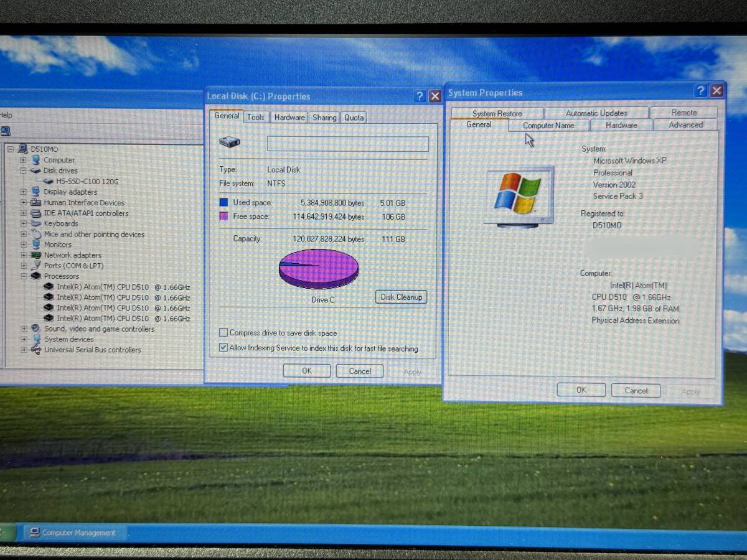Click the Processors category icon
Screen dimensions: 747x560
tap(36, 276)
